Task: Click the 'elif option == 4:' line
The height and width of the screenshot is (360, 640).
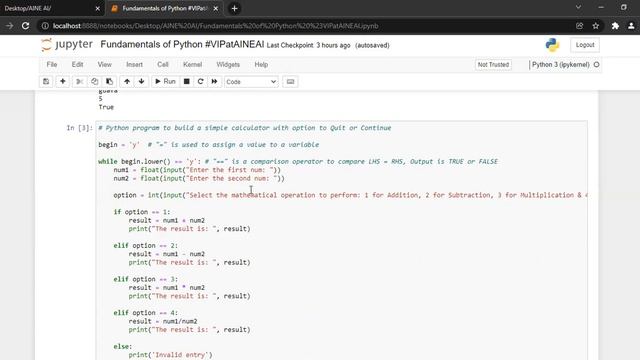Action: 146,312
